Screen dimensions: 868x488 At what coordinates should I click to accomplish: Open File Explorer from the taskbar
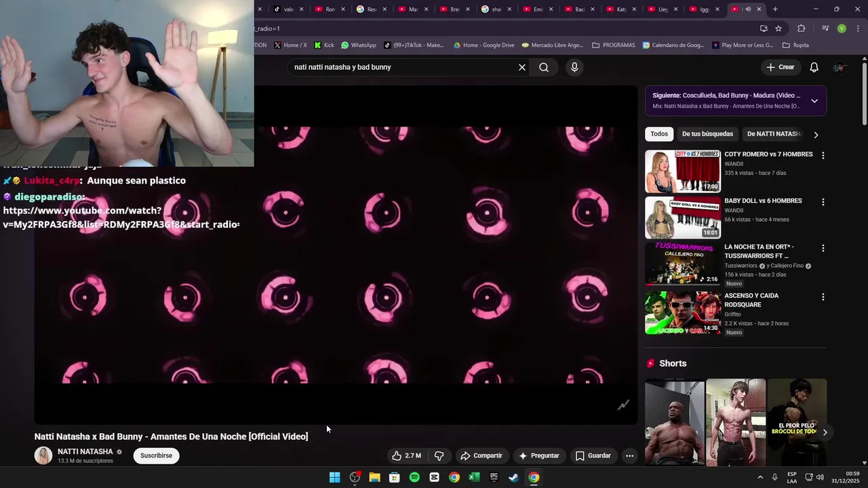coord(374,477)
